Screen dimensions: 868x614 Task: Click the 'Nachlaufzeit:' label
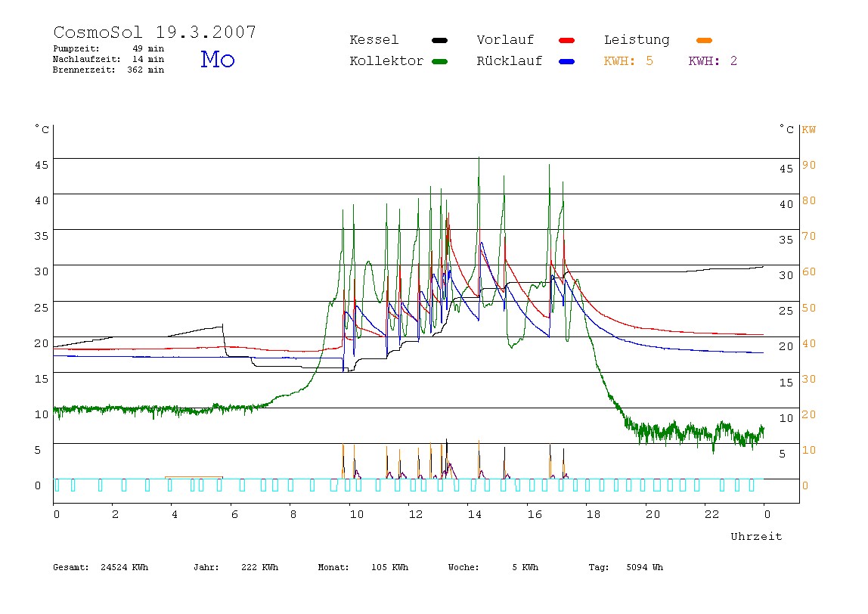[87, 59]
